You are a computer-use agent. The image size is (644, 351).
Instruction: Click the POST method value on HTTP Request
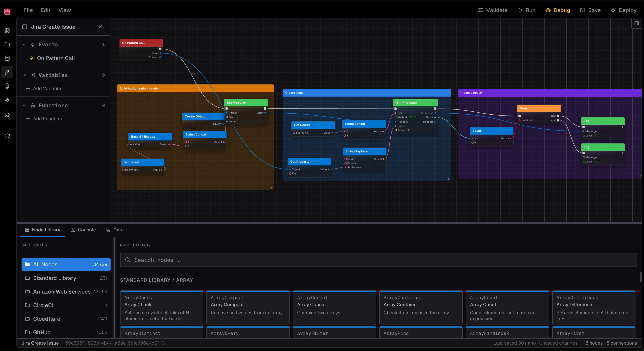tap(413, 117)
